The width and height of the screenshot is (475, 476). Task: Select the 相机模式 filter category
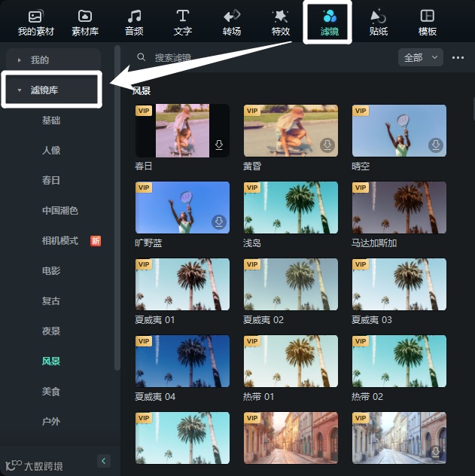60,241
